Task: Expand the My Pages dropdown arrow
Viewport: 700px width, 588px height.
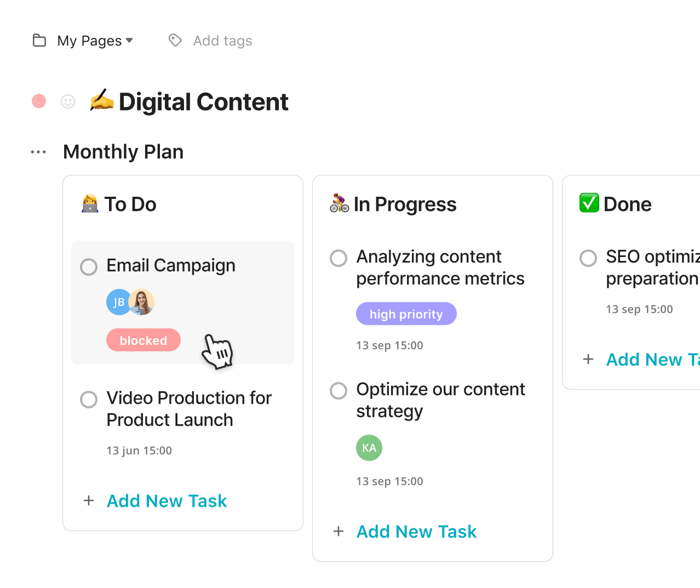Action: [x=129, y=41]
